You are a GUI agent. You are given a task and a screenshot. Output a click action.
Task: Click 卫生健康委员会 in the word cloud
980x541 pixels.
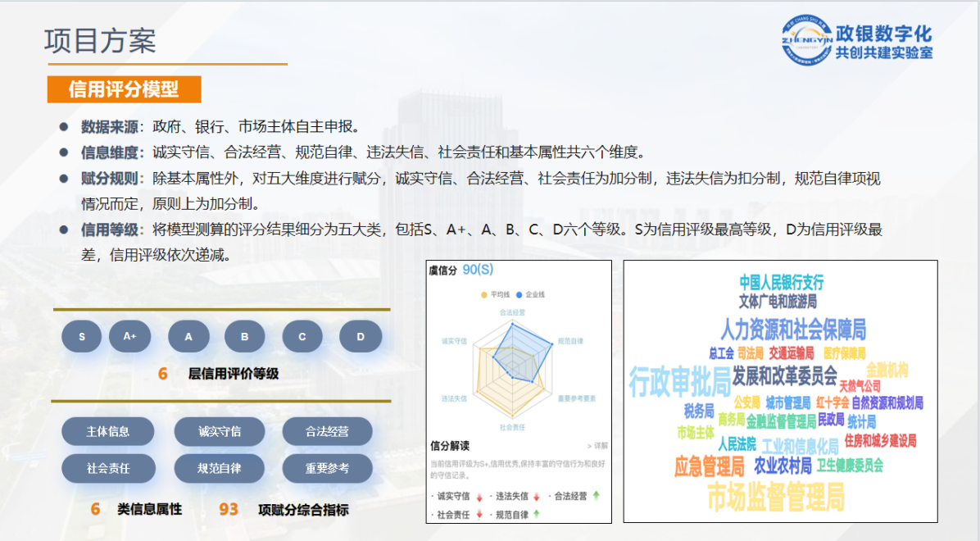coord(850,466)
